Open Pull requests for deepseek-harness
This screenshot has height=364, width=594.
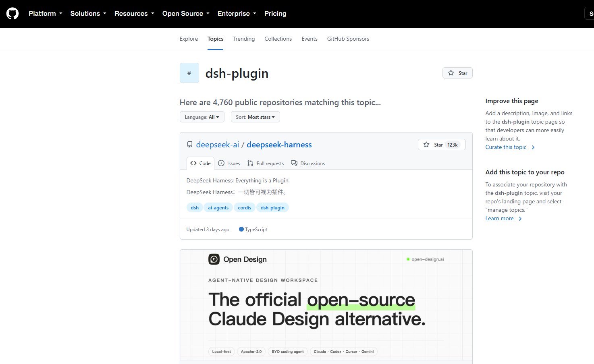tap(266, 163)
